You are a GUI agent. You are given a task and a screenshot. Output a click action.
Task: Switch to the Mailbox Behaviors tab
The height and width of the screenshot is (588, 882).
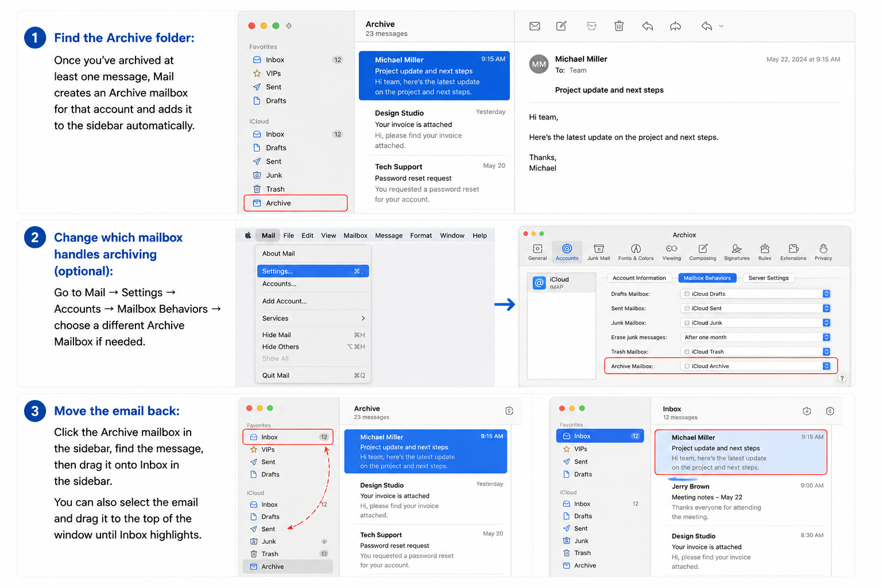[707, 278]
